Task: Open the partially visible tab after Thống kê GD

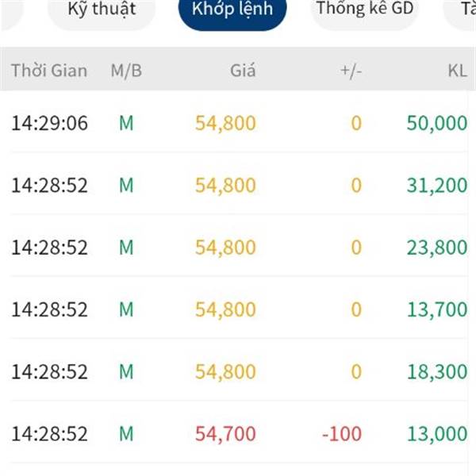Action: 462,9
